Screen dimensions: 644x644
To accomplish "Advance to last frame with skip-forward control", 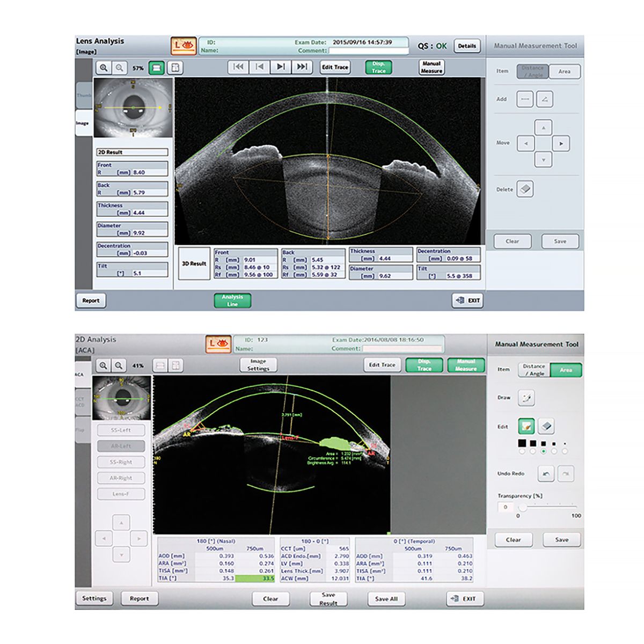I will tap(301, 68).
